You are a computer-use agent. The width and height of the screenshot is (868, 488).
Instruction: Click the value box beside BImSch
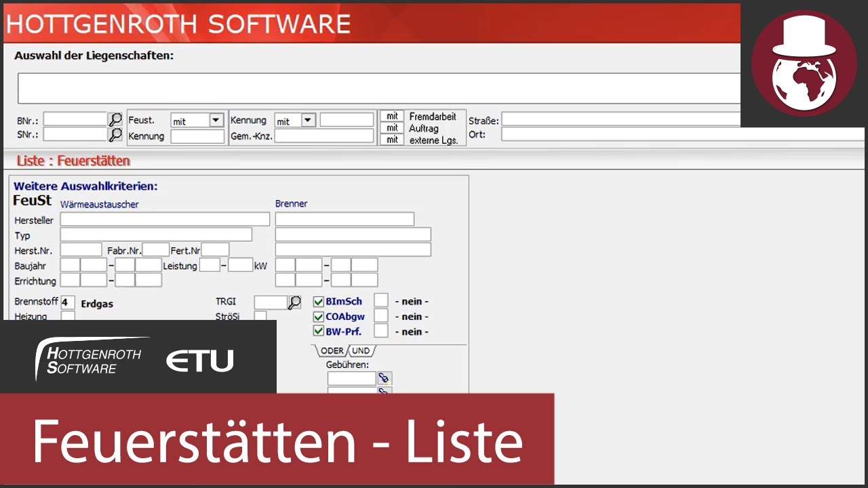(381, 300)
